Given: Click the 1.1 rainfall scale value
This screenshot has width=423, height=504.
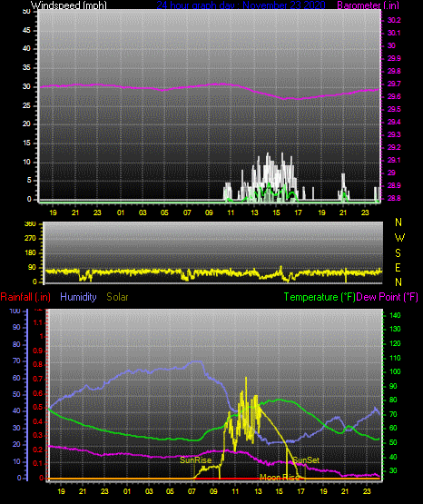Looking at the screenshot, I should (x=38, y=322).
